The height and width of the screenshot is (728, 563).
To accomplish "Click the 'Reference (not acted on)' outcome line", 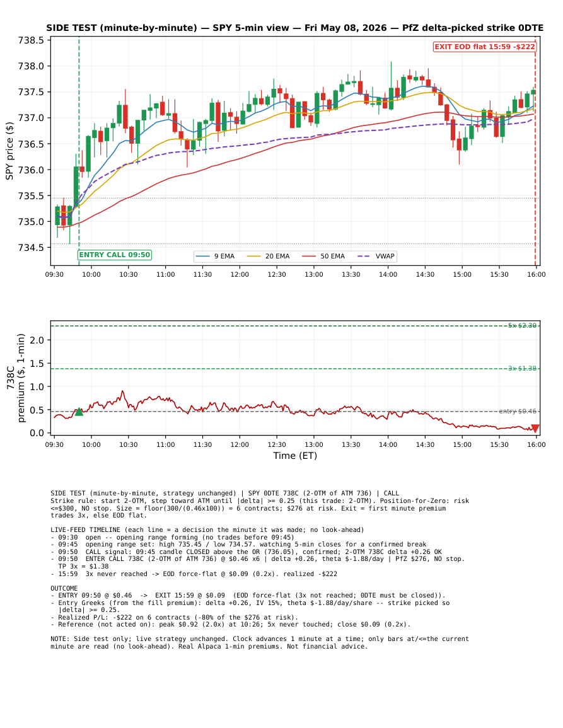I will tap(230, 625).
